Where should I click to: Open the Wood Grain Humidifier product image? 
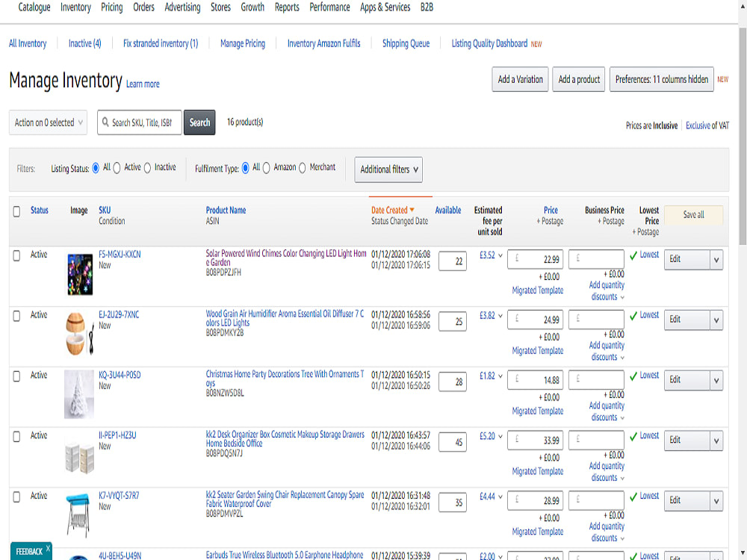(x=79, y=334)
